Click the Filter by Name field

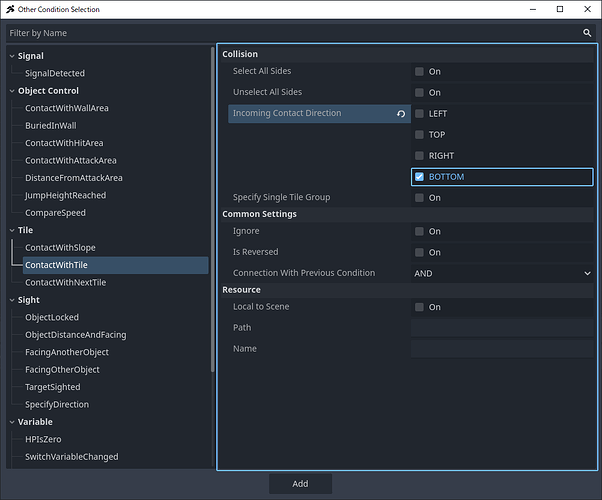(290, 32)
